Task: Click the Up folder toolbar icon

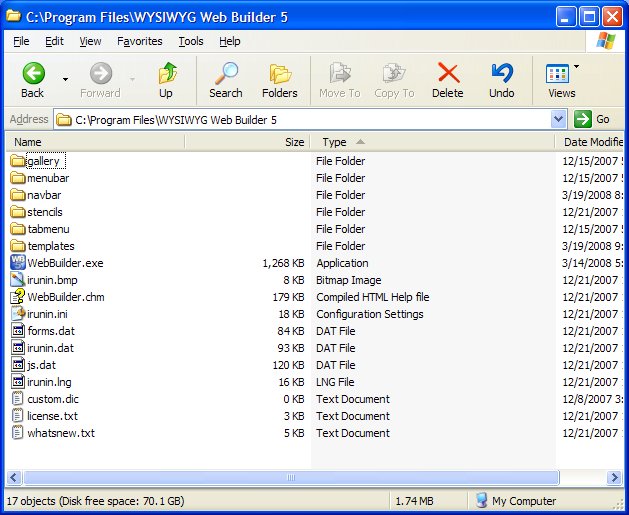Action: click(167, 73)
